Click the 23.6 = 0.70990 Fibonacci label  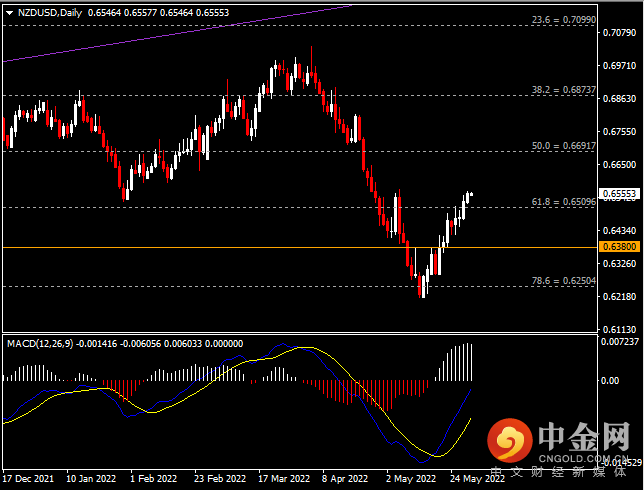click(x=563, y=19)
